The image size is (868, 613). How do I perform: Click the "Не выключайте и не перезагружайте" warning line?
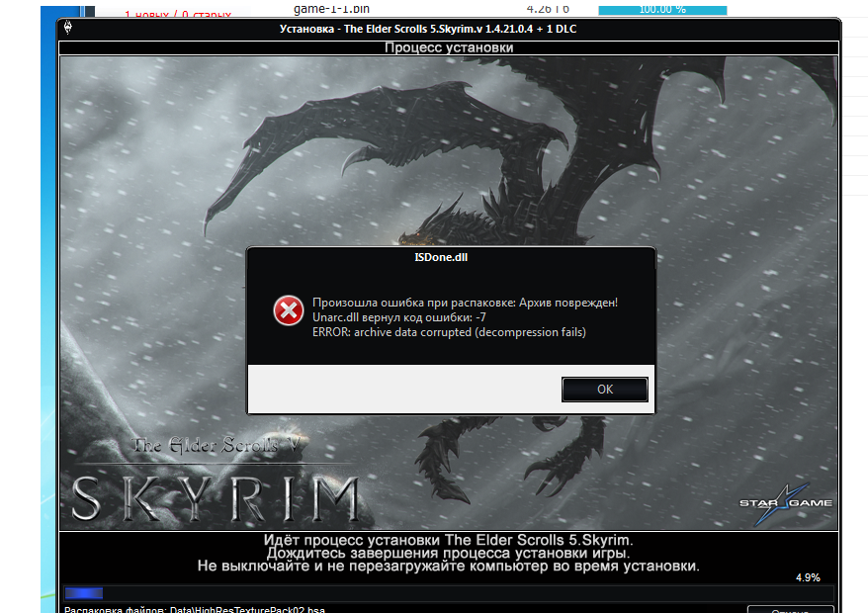tap(449, 566)
